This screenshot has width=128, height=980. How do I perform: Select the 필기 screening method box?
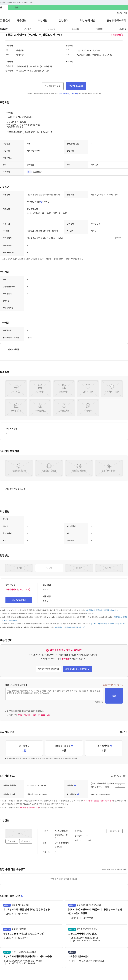(79, 568)
